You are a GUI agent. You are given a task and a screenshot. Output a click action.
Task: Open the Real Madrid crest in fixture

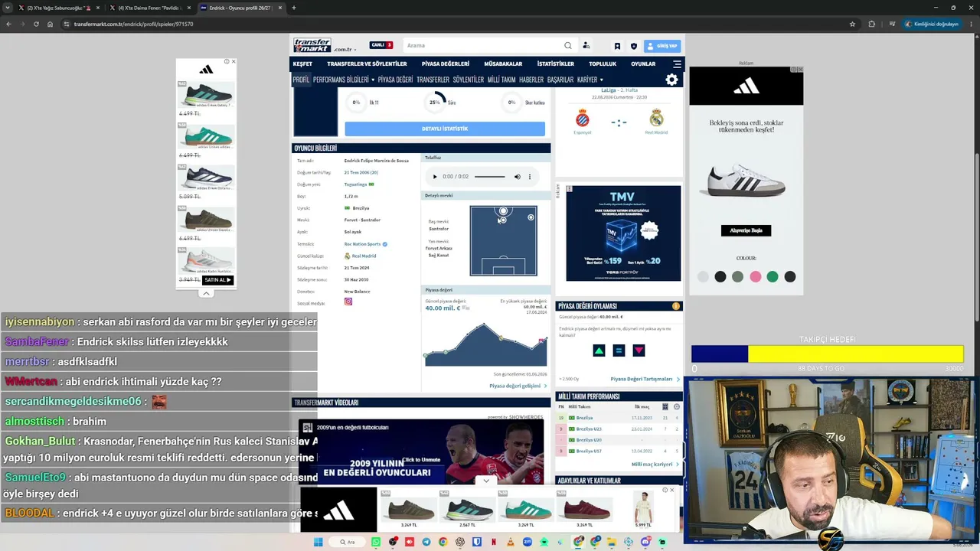pyautogui.click(x=656, y=117)
